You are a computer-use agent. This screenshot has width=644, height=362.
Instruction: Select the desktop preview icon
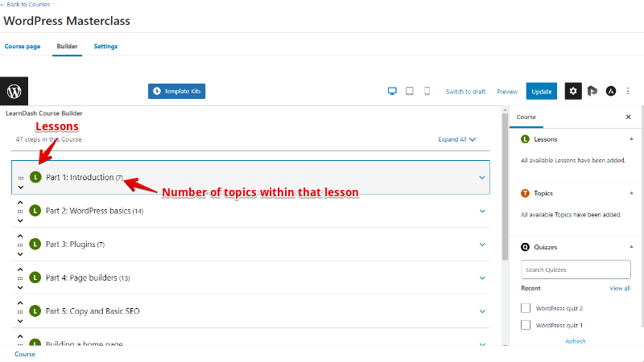pyautogui.click(x=392, y=91)
